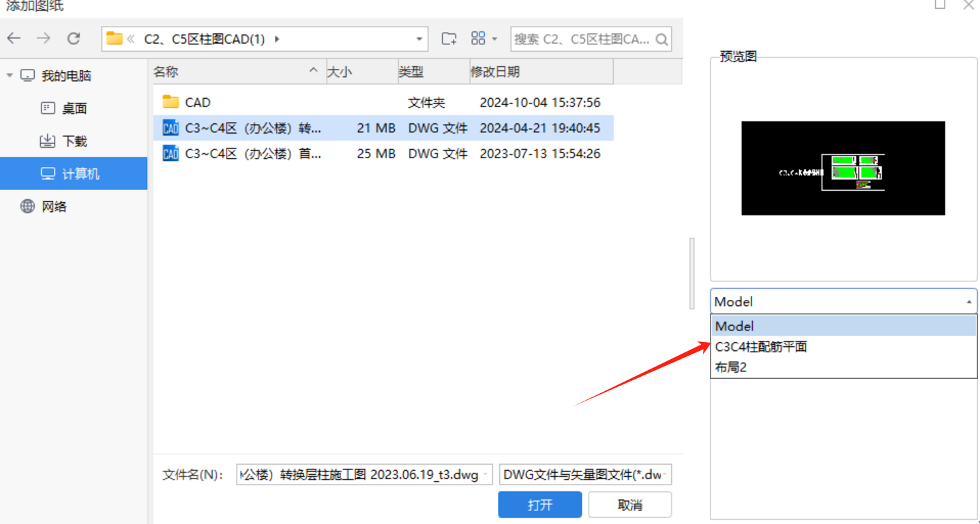The image size is (980, 524).
Task: Open the view mode grid icon
Action: pyautogui.click(x=478, y=38)
